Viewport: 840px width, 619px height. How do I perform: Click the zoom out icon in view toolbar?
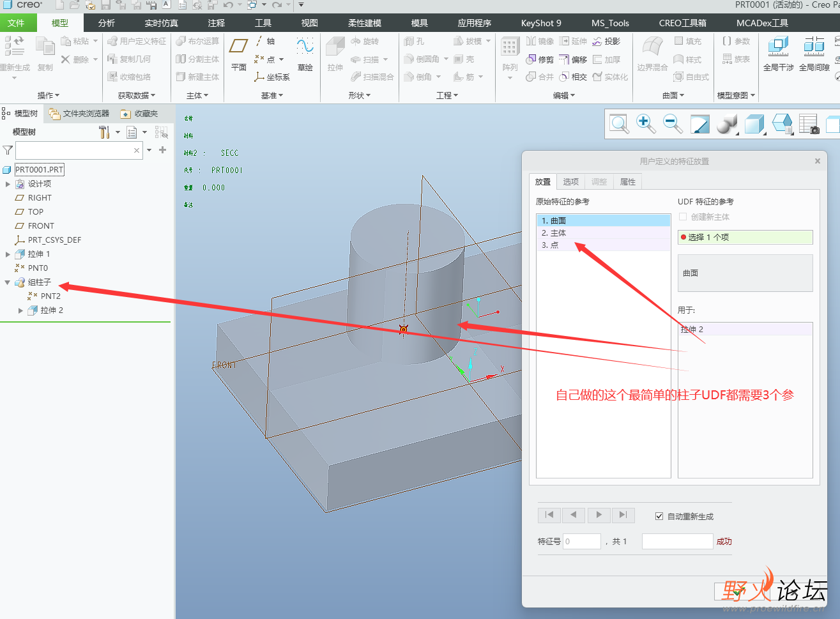(x=673, y=123)
